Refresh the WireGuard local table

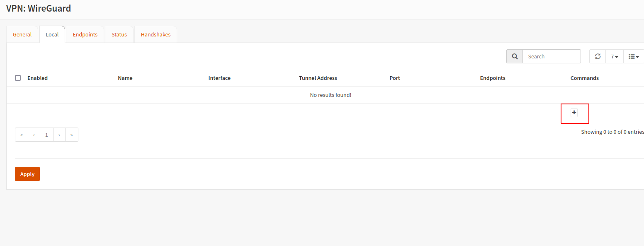[598, 56]
